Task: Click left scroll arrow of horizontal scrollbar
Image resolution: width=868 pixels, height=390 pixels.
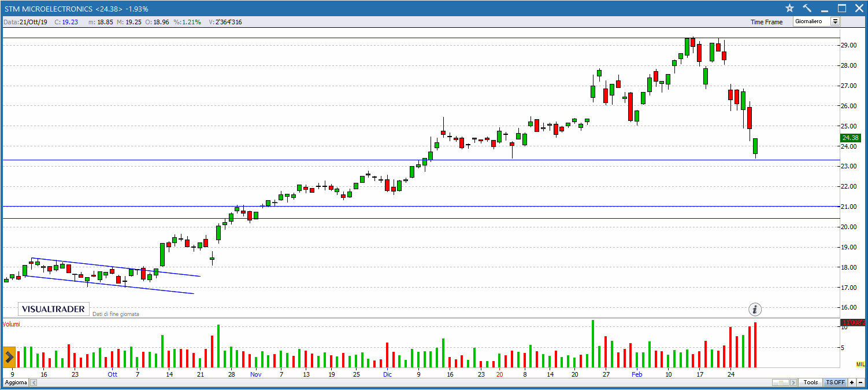Action: coord(34,382)
